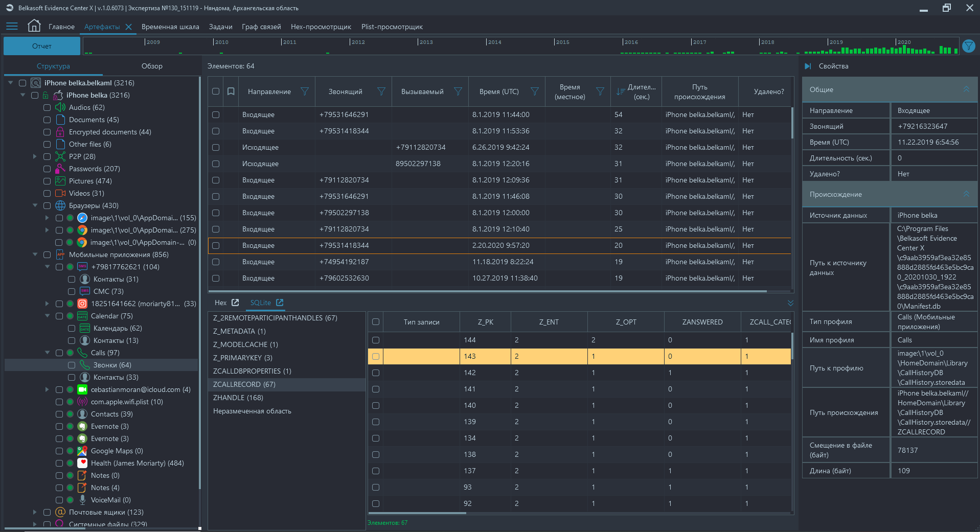Image resolution: width=980 pixels, height=532 pixels.
Task: Click the Passwords key icon
Action: coord(60,169)
